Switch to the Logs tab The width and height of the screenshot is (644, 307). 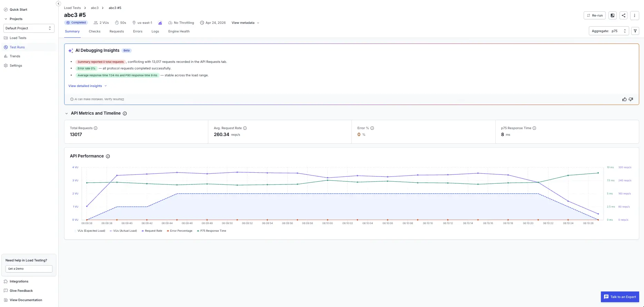pyautogui.click(x=155, y=31)
